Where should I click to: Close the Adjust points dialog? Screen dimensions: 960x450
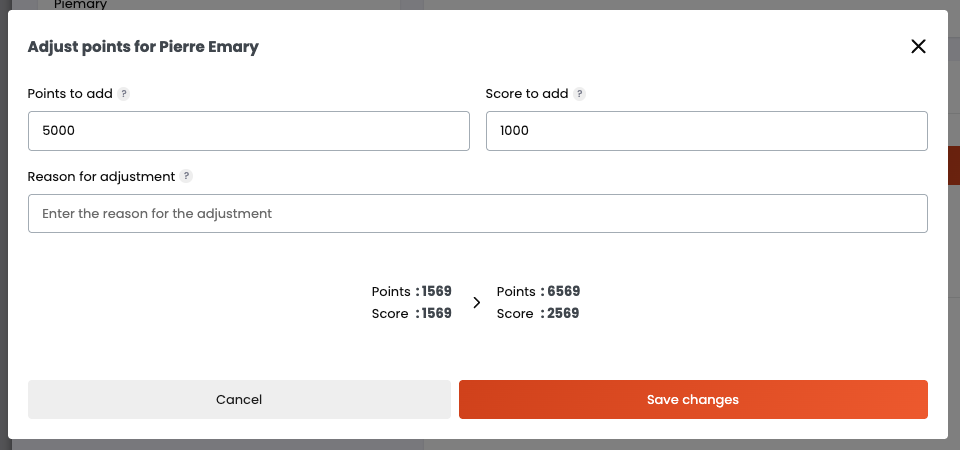click(x=918, y=46)
